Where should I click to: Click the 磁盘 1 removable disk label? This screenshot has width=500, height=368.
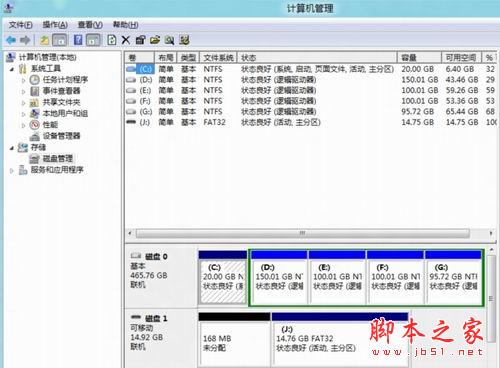pos(156,318)
